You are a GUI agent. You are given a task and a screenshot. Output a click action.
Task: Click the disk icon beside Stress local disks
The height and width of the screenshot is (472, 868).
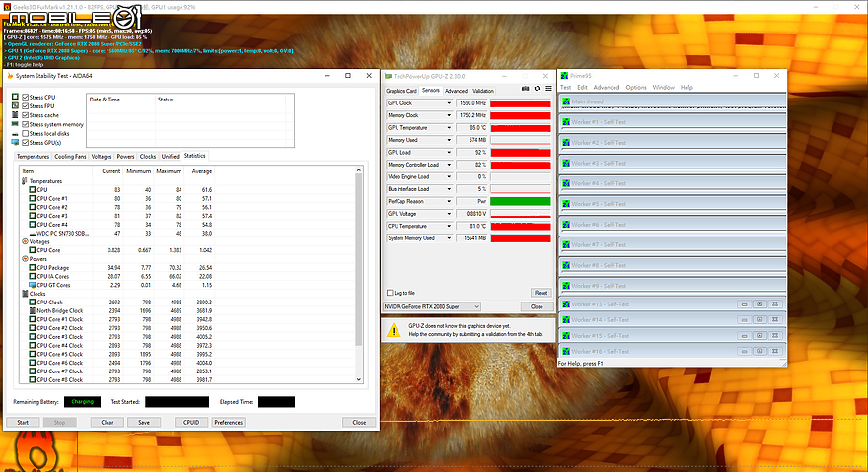click(16, 134)
